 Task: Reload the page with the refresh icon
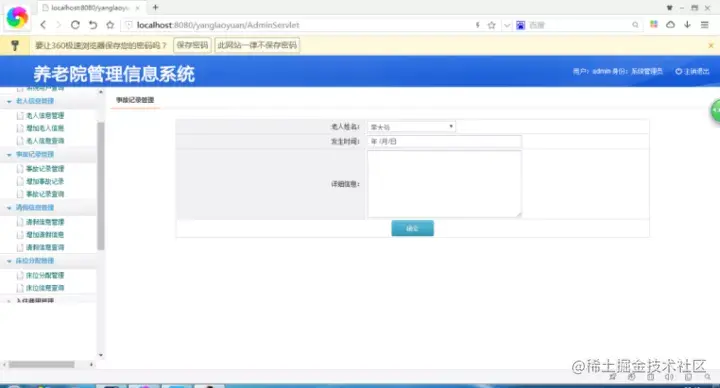75,25
